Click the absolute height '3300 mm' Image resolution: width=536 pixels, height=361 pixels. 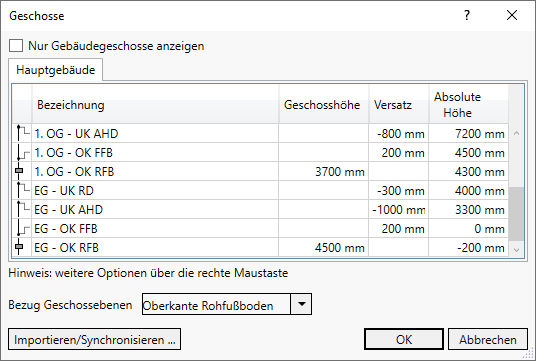(x=468, y=210)
